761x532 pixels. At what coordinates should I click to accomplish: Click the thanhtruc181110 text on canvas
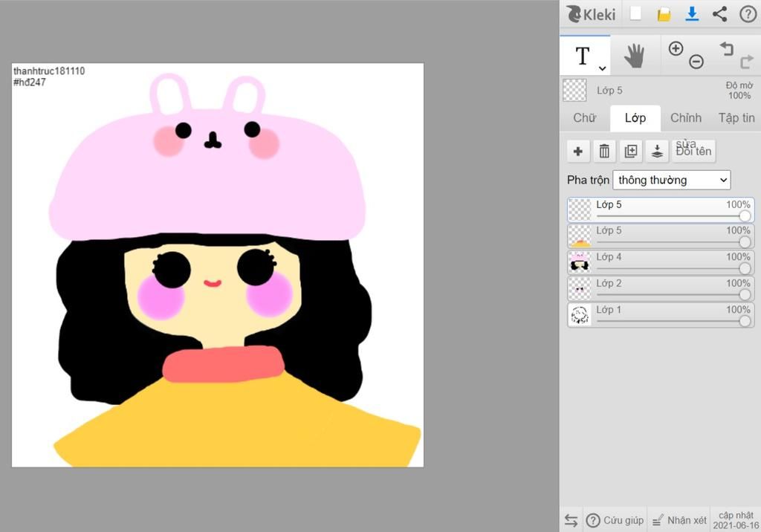(49, 71)
